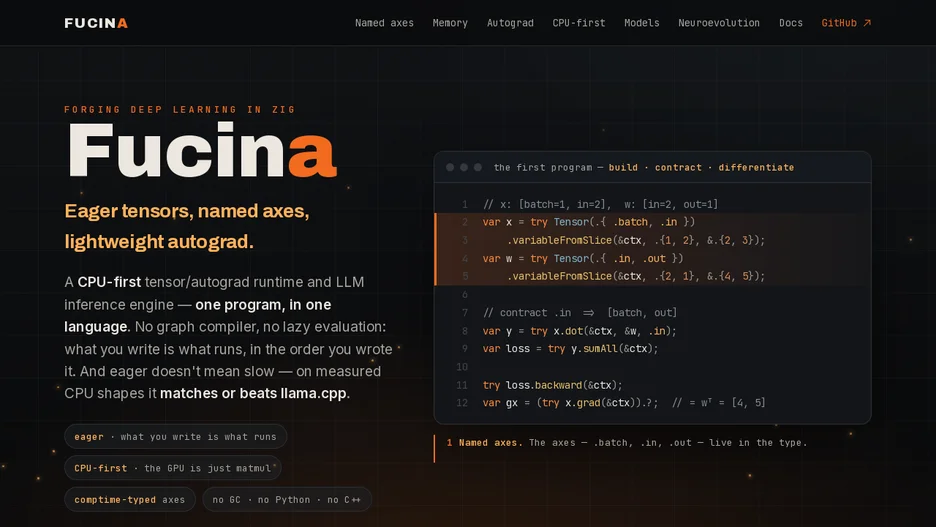Click code line 'var loss = try y.sumAll'
Viewport: 936px width, 527px height.
click(x=570, y=349)
